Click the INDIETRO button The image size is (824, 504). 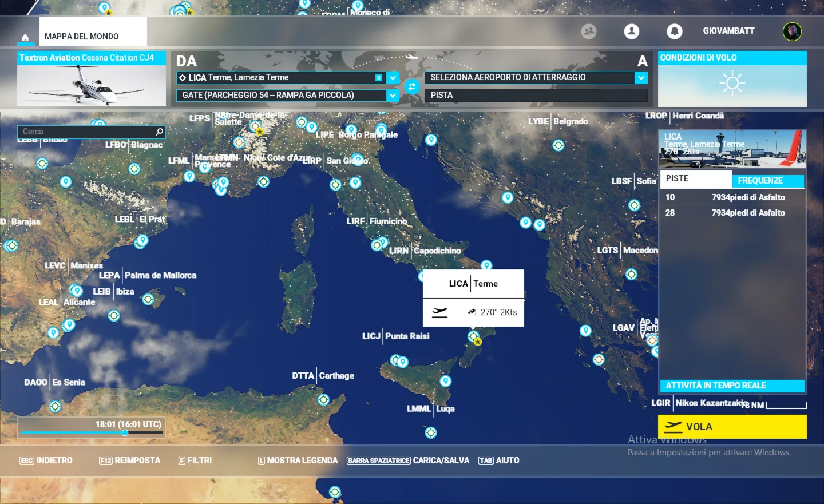click(x=46, y=461)
